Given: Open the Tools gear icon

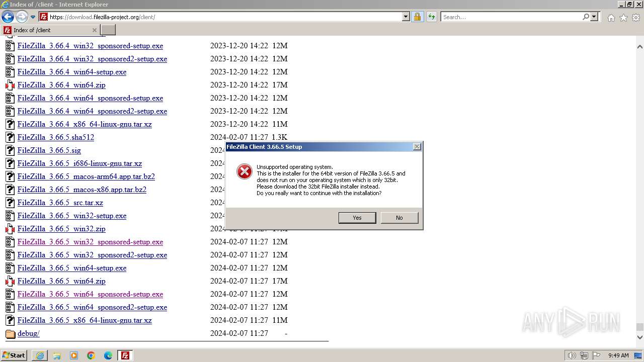Looking at the screenshot, I should 636,18.
